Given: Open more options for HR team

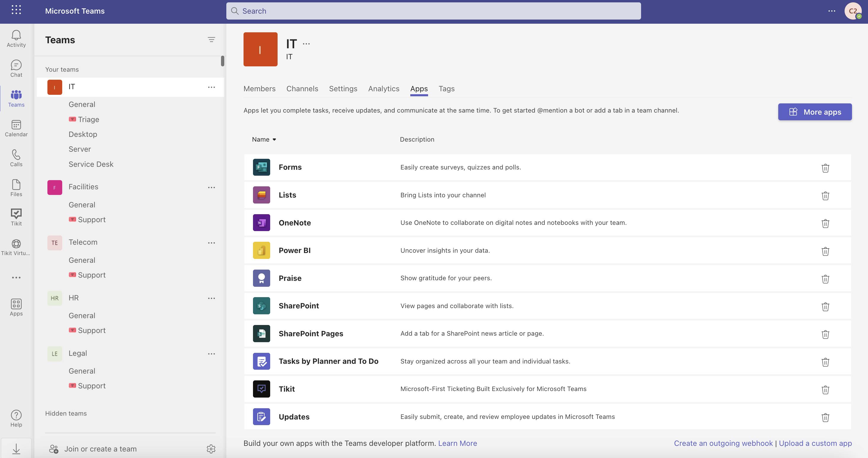Looking at the screenshot, I should pyautogui.click(x=211, y=298).
